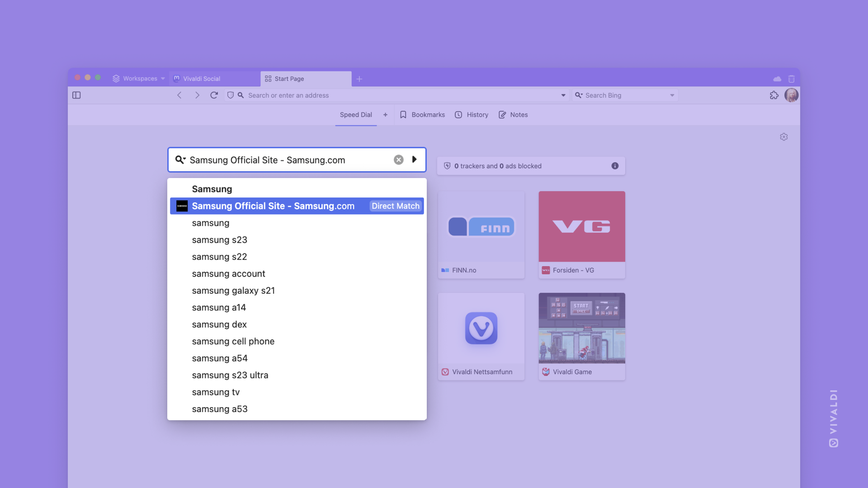
Task: Open the Bookmarks panel
Action: click(422, 115)
